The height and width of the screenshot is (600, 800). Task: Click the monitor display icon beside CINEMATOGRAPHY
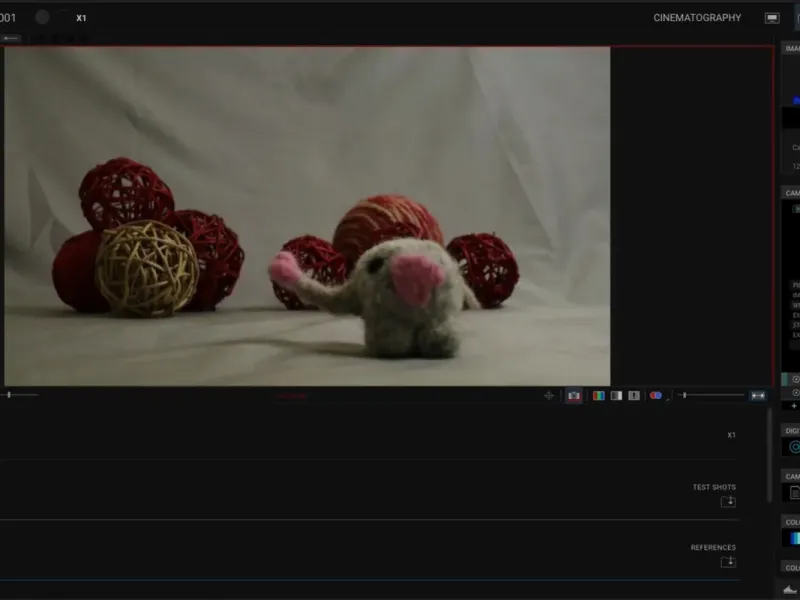(772, 18)
